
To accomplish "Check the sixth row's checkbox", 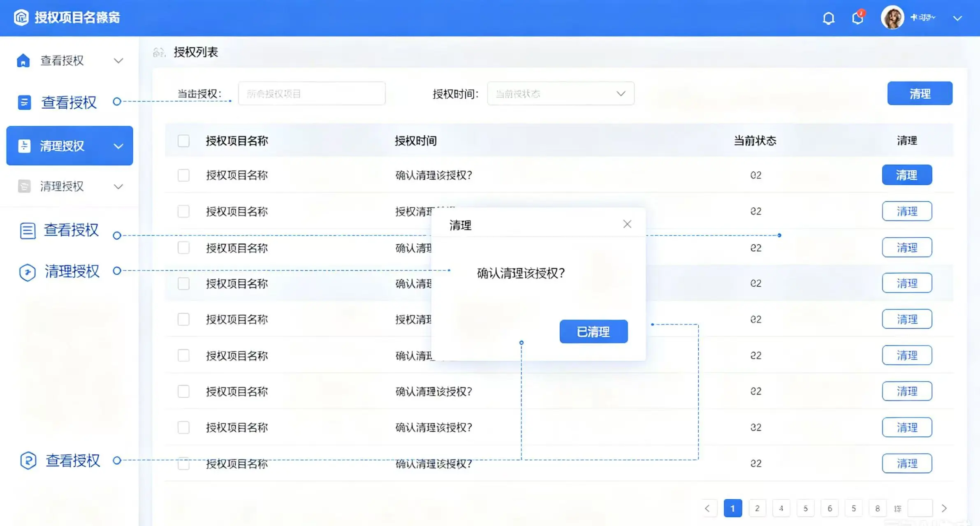I will coord(183,355).
